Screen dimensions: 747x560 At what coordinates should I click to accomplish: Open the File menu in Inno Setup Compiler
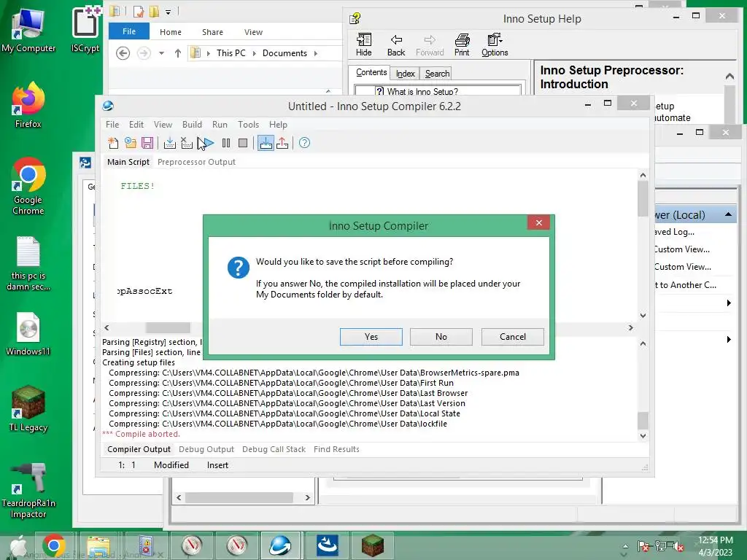(112, 124)
